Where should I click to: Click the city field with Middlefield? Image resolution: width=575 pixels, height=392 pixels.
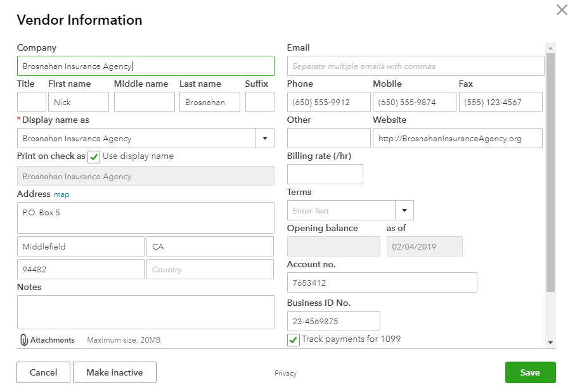pos(81,246)
